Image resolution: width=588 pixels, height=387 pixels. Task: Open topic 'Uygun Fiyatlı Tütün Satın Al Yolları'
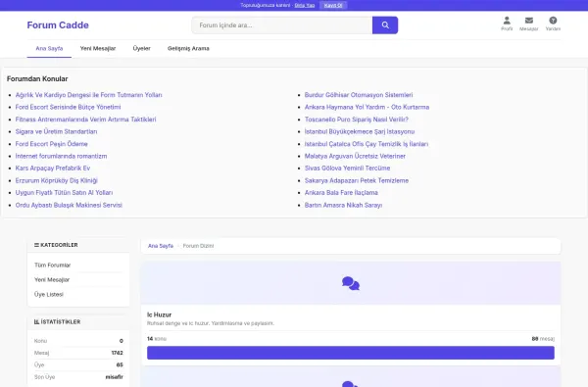tap(64, 193)
